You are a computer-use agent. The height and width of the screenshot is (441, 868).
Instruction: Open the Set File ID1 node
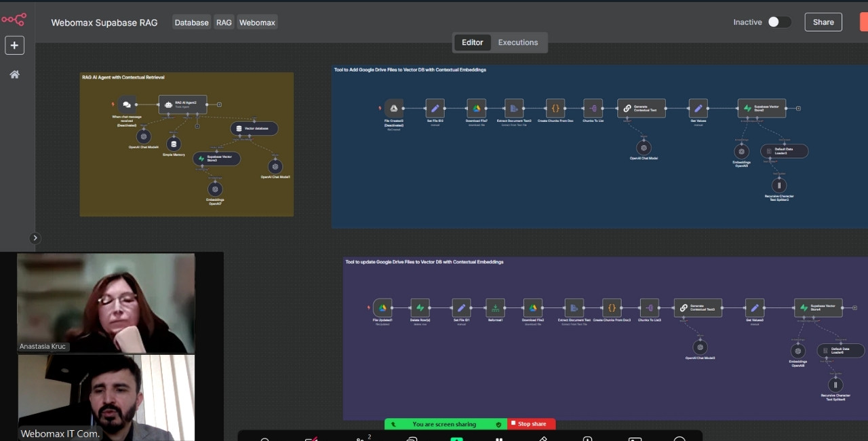point(461,308)
